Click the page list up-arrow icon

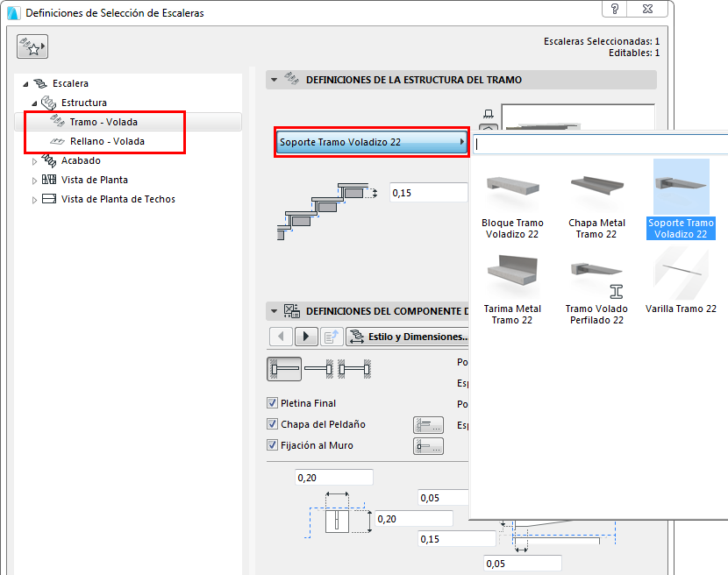coord(331,337)
